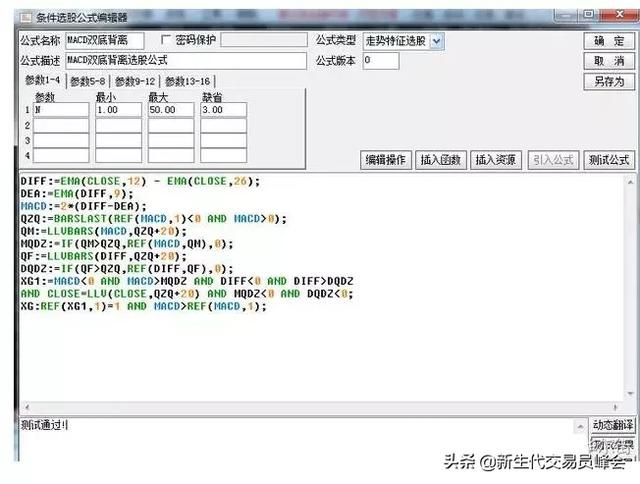Click the 测试通过! message text
The width and height of the screenshot is (640, 484).
coord(44,425)
